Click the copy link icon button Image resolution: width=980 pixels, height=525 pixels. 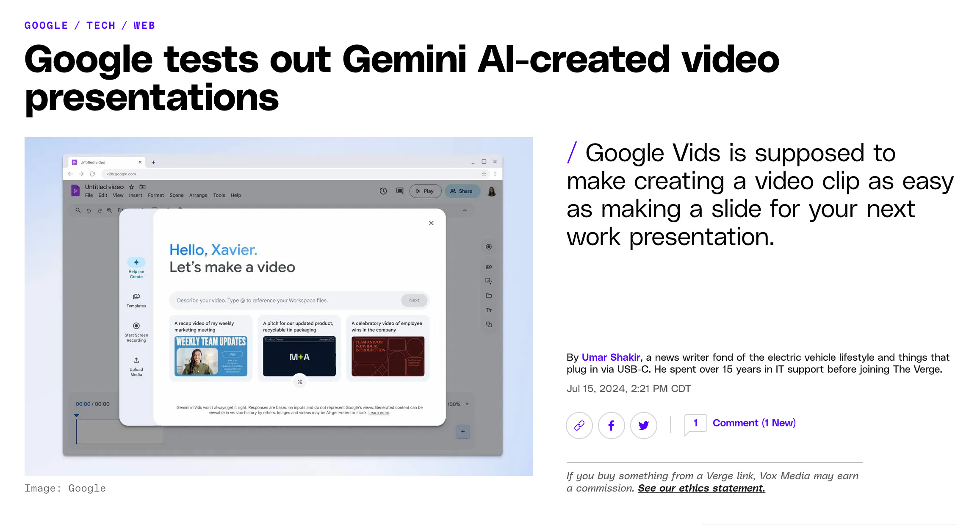tap(579, 425)
